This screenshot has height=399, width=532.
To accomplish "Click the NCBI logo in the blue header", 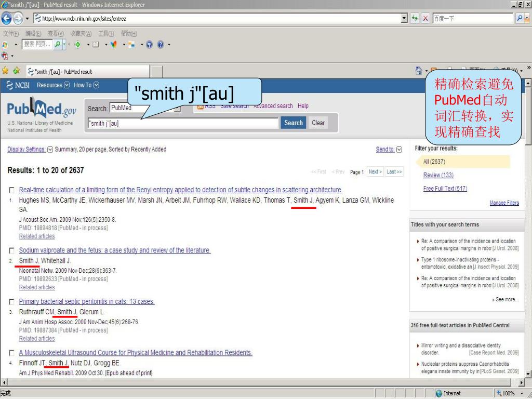I will (18, 85).
